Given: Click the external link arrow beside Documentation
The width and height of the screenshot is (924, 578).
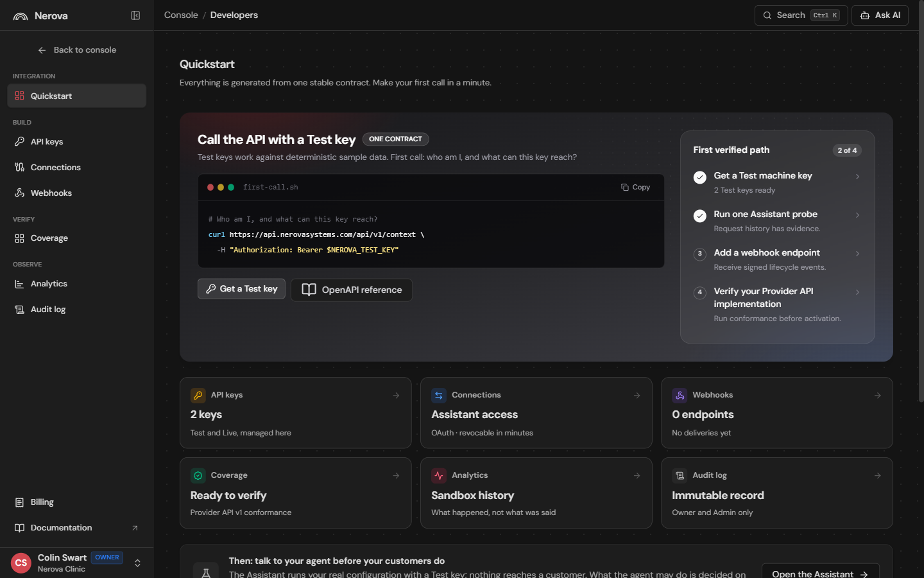Looking at the screenshot, I should tap(135, 528).
